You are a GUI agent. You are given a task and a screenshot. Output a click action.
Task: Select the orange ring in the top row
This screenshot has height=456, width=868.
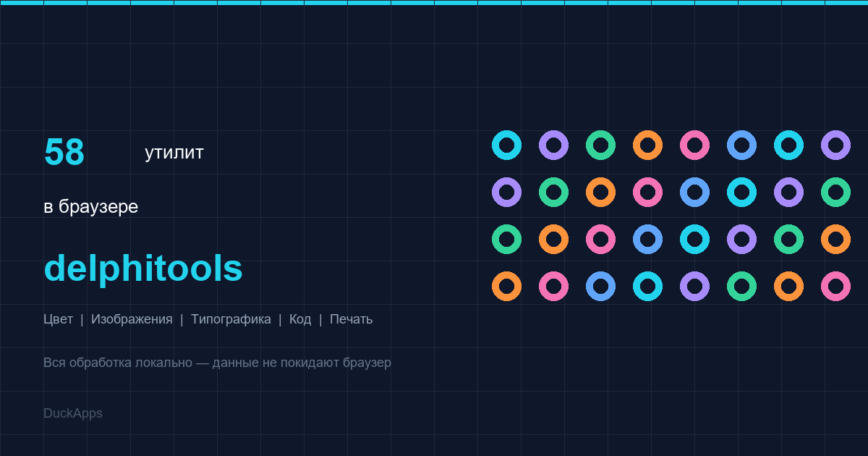[x=647, y=145]
